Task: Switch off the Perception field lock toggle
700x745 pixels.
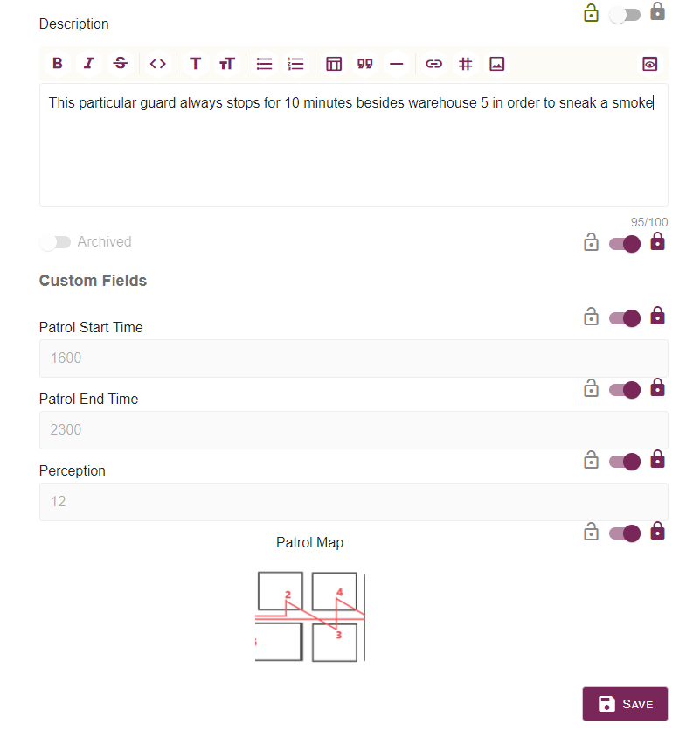Action: coord(625,462)
